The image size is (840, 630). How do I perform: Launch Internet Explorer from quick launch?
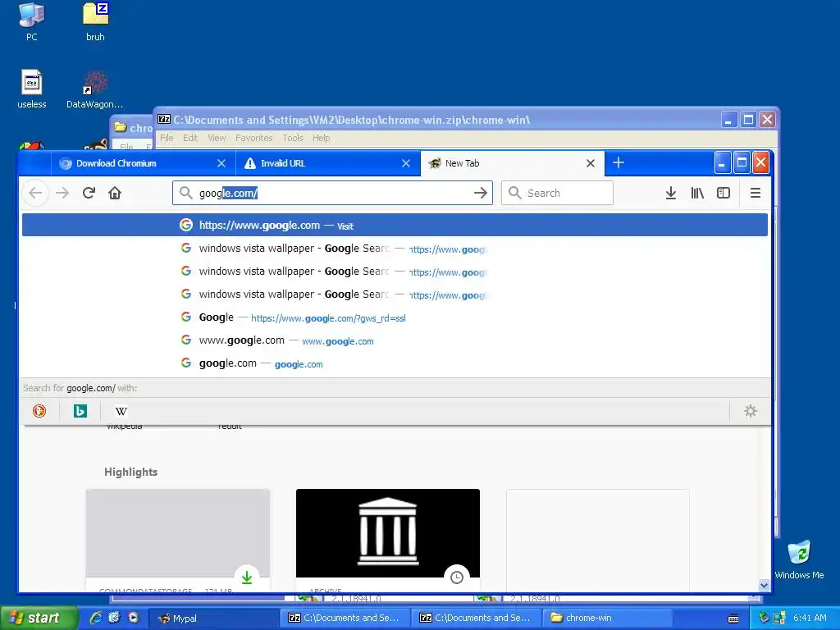(x=96, y=618)
